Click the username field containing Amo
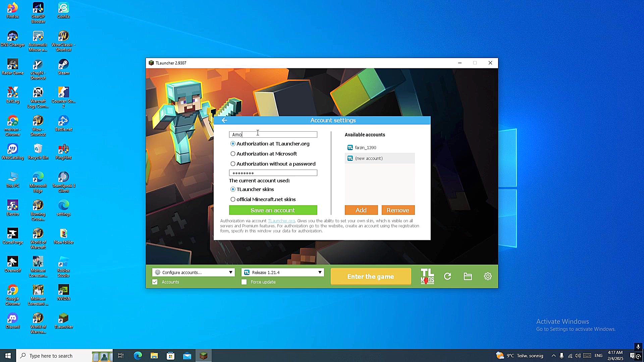 (x=273, y=134)
